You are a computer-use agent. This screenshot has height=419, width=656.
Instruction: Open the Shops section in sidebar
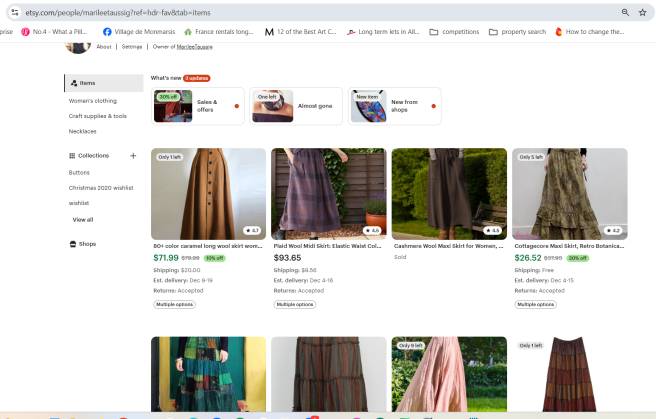[x=87, y=244]
